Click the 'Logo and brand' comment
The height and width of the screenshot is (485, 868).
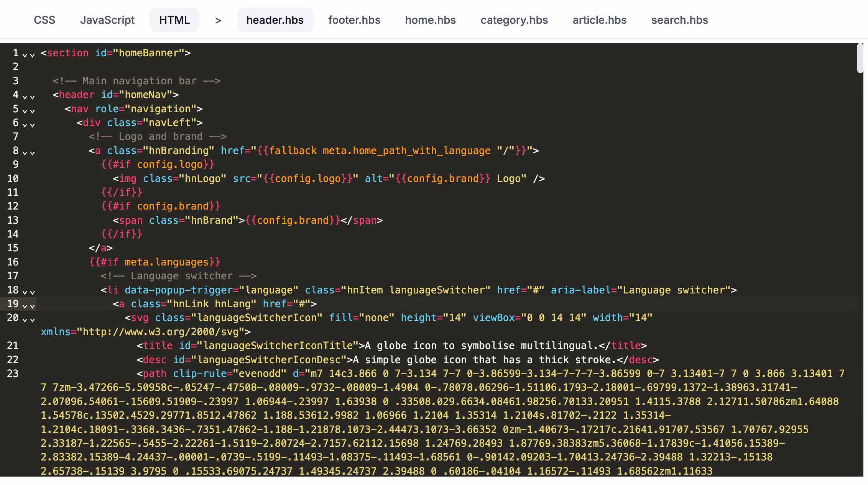click(158, 136)
